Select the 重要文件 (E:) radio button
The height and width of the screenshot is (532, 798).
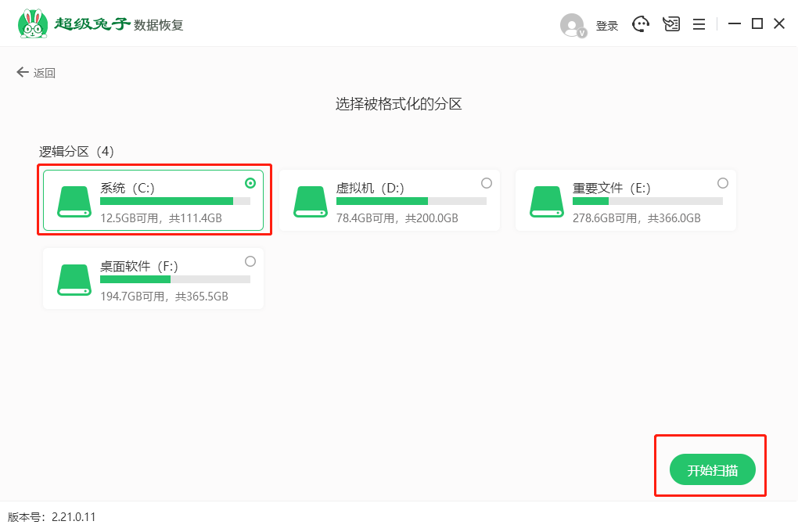point(723,183)
